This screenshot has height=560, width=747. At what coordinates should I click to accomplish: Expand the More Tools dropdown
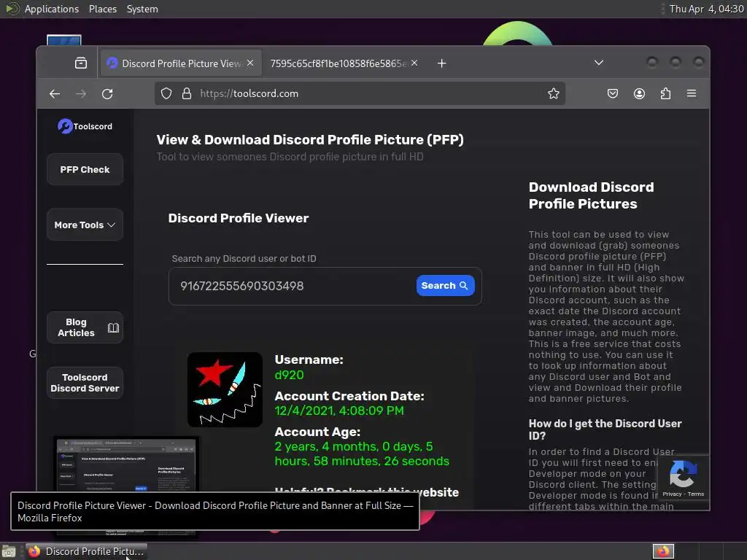[85, 225]
